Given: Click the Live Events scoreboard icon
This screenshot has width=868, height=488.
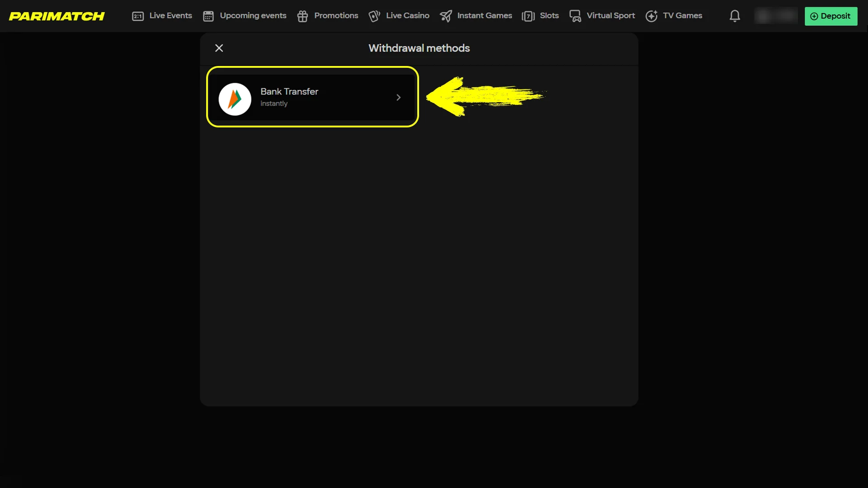Looking at the screenshot, I should pyautogui.click(x=138, y=16).
